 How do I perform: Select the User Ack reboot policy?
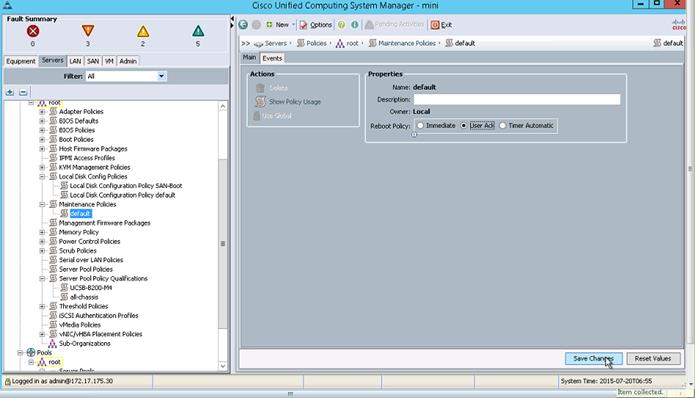464,125
